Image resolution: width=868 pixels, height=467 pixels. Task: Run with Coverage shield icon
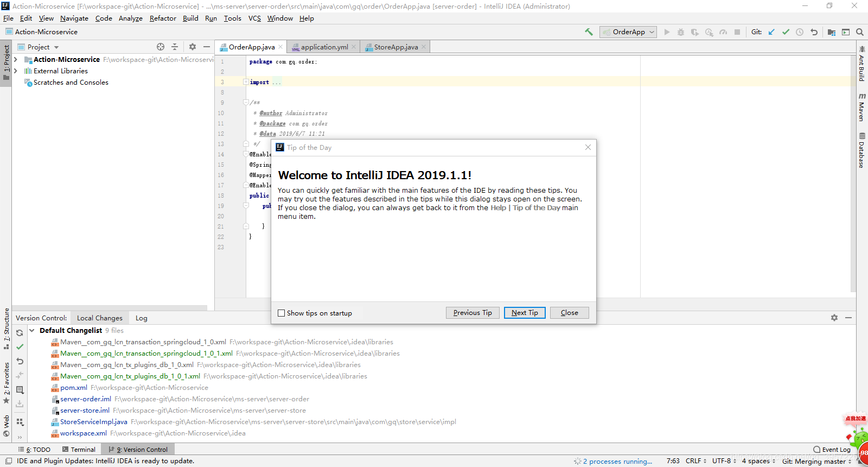(695, 32)
